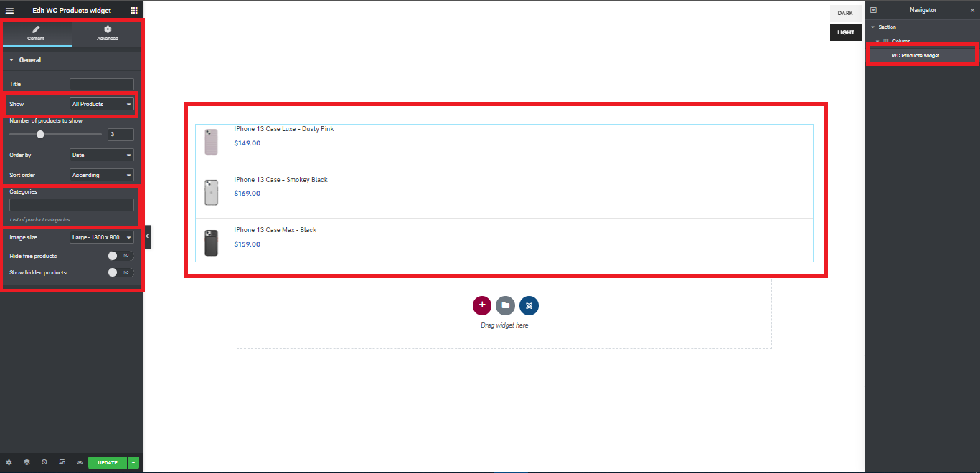Screen dimensions: 980x473
Task: Open the Image size dropdown
Action: (x=102, y=237)
